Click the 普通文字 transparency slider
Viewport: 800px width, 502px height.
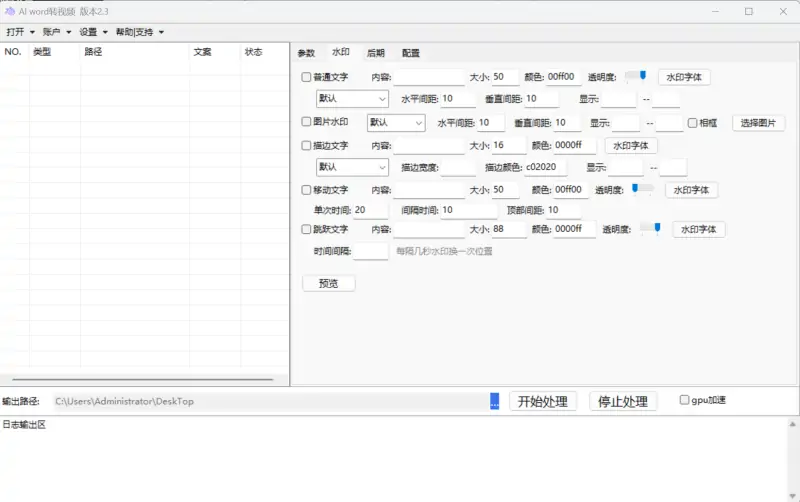tap(636, 76)
